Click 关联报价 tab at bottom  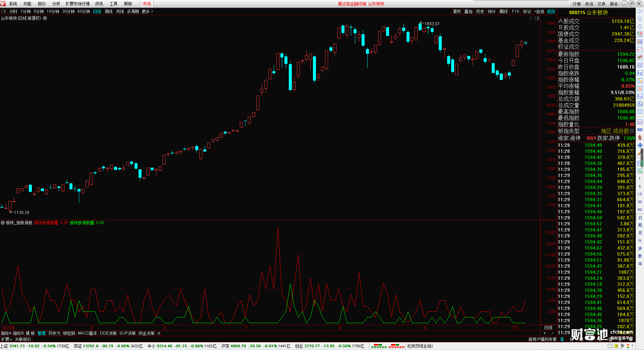tap(23, 339)
